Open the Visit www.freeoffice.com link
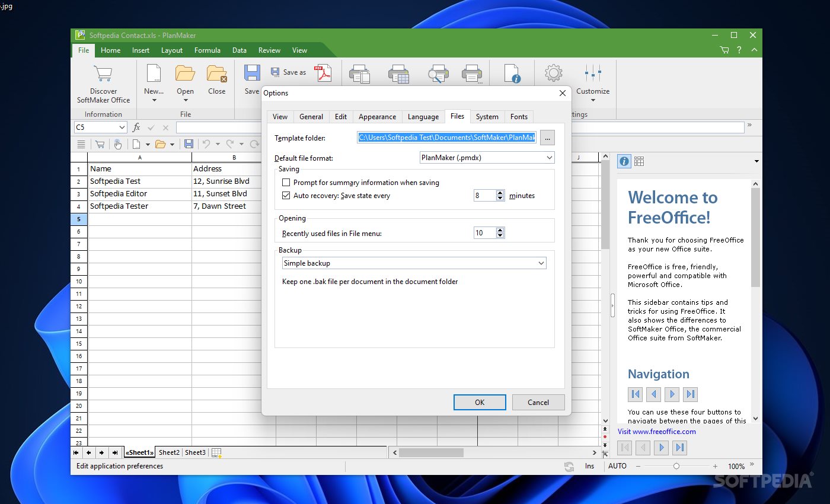This screenshot has height=504, width=830. click(x=657, y=432)
